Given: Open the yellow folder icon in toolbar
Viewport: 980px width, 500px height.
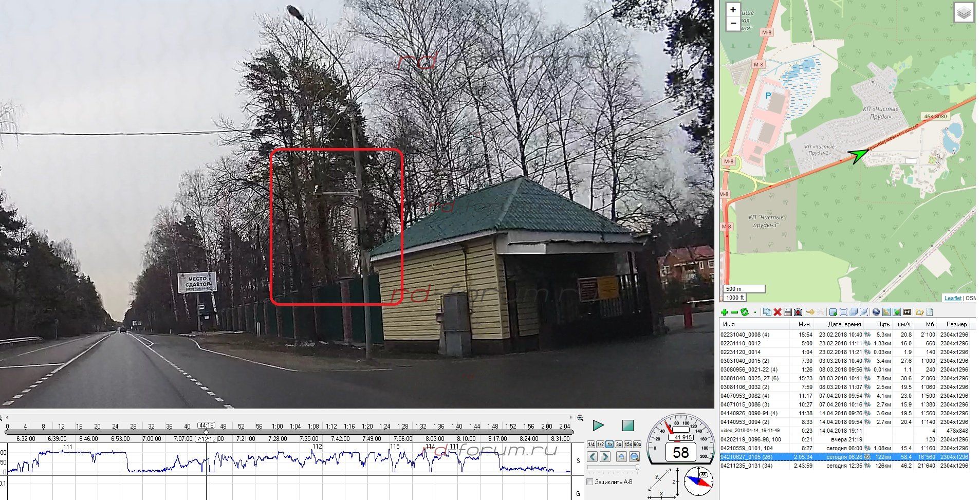Looking at the screenshot, I should click(x=919, y=312).
